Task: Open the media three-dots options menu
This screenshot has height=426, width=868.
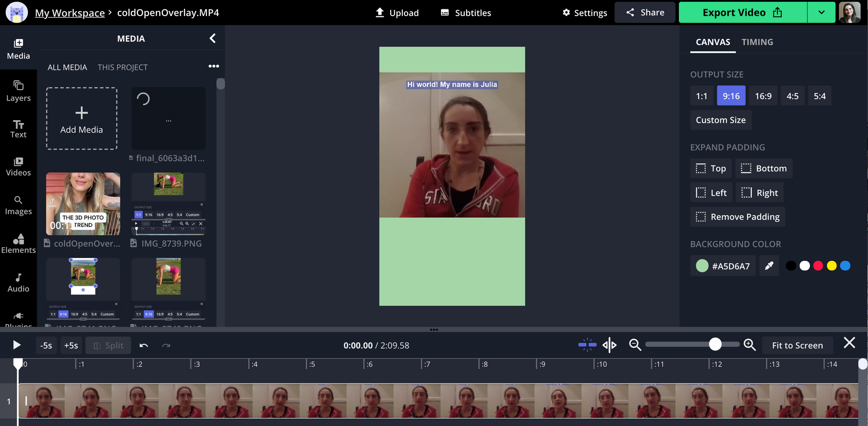Action: point(214,66)
